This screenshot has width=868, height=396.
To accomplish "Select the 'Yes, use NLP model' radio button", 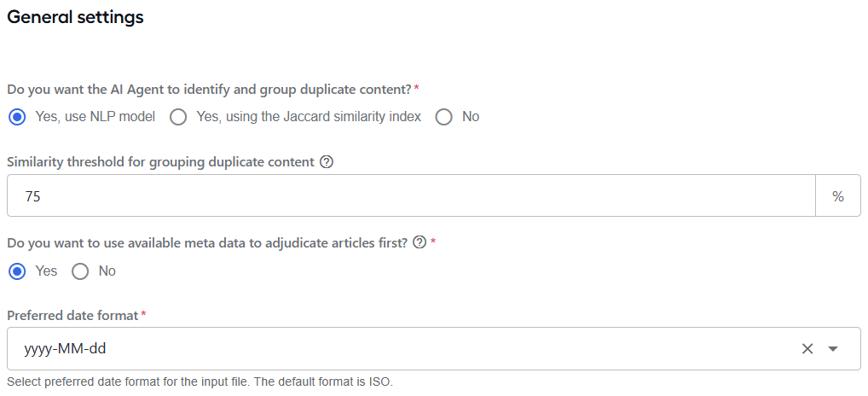I will [18, 117].
